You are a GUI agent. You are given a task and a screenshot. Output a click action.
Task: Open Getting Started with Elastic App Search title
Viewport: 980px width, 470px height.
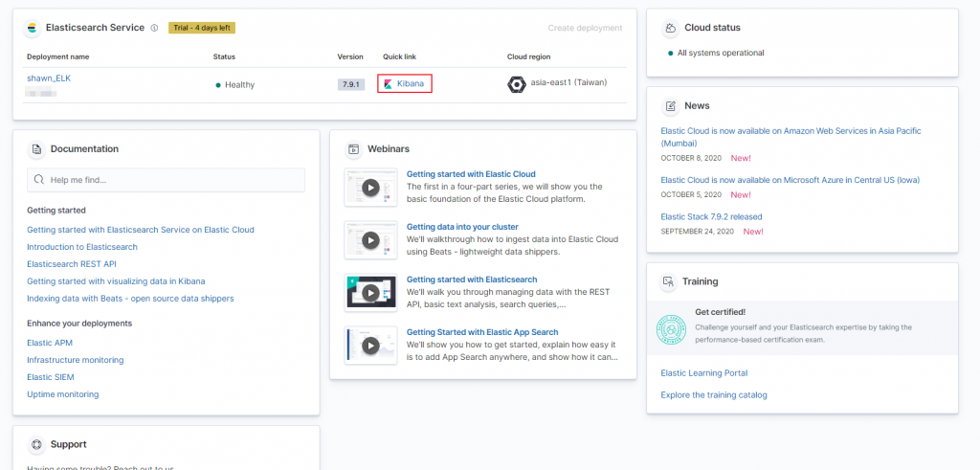482,332
